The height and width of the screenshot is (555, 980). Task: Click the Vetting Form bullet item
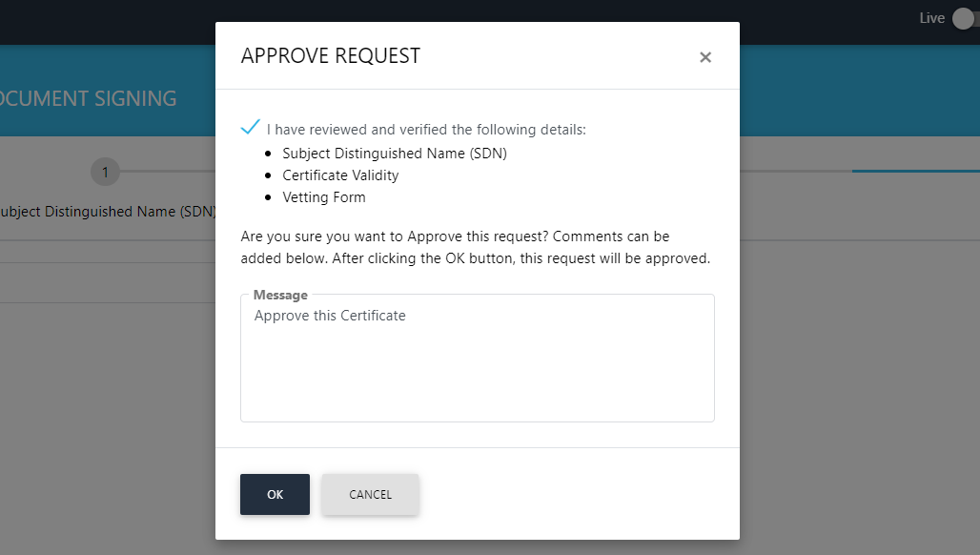click(x=323, y=197)
